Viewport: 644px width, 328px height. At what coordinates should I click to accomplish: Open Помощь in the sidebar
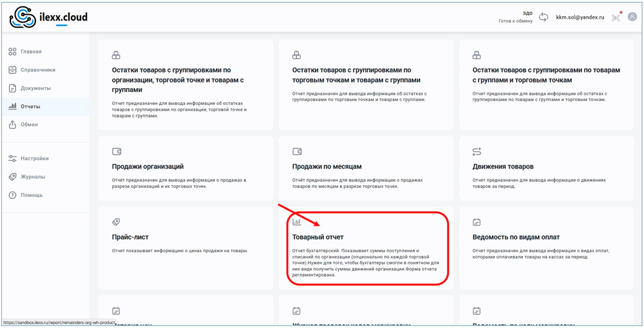pyautogui.click(x=31, y=195)
